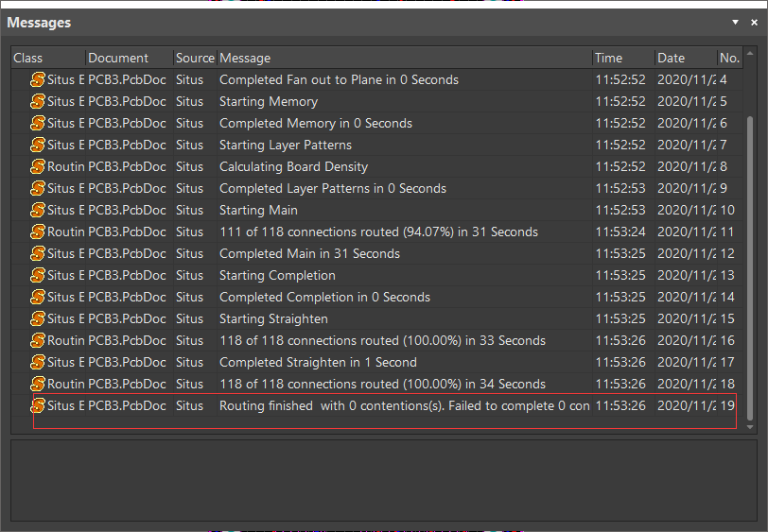Viewport: 768px width, 532px height.
Task: Click icon in Completed Main row
Action: [38, 253]
